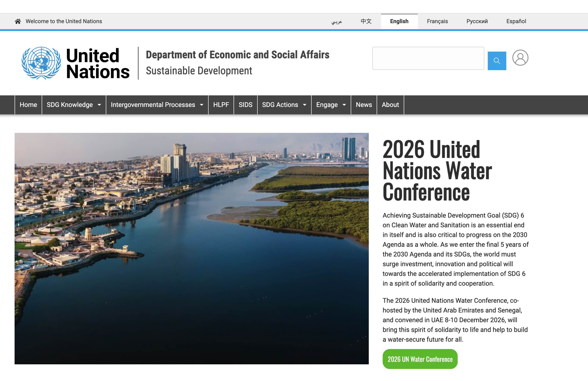Click the blue search magnifier button

click(x=497, y=61)
